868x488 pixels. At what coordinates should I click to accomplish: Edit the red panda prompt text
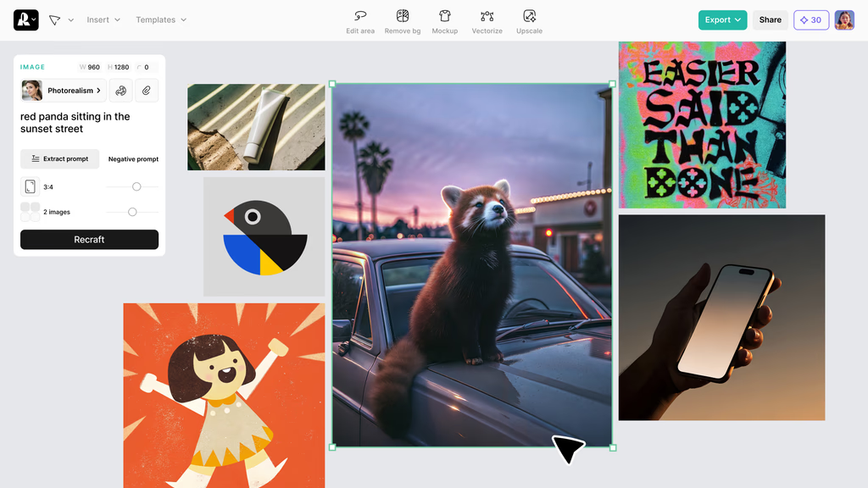tap(75, 122)
